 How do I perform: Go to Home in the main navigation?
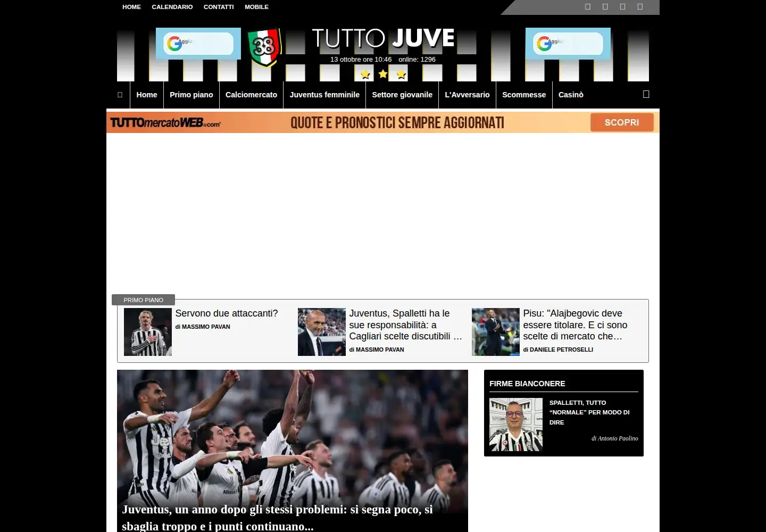147,95
